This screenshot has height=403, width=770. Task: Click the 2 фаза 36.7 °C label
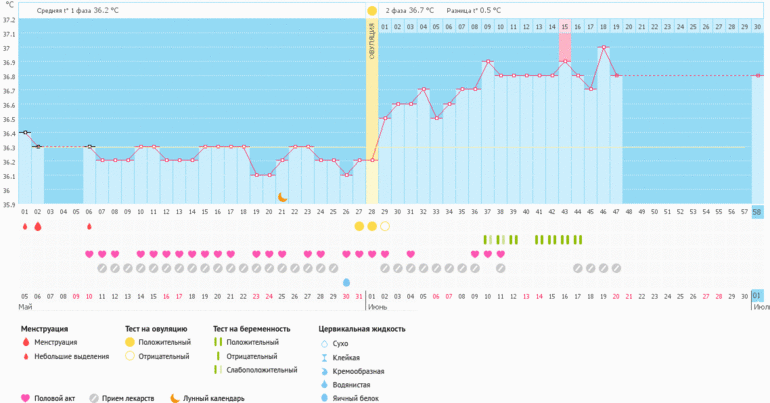click(410, 10)
